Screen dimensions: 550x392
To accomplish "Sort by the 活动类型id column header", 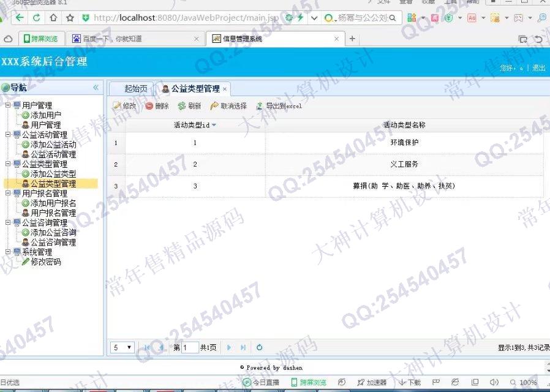I will click(195, 125).
